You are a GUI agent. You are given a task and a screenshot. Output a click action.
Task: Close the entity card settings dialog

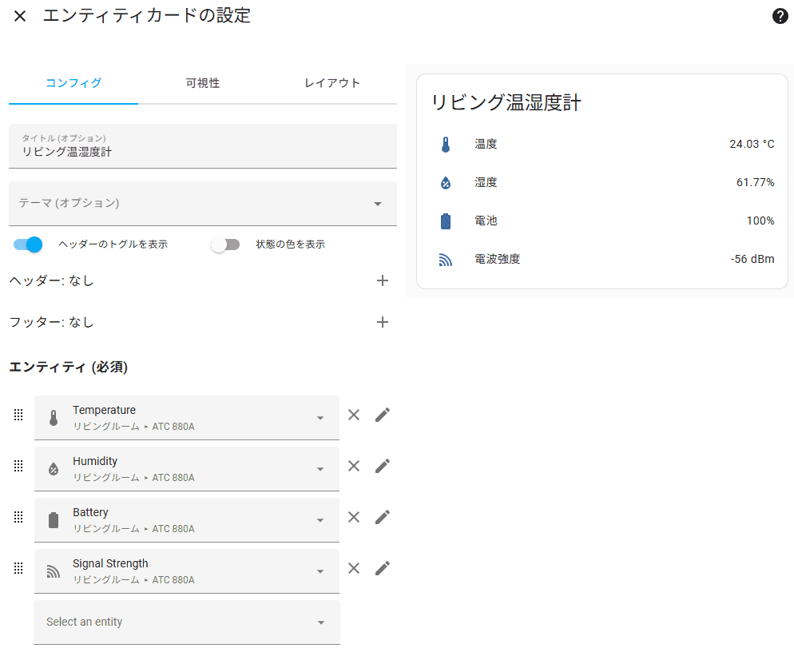click(x=20, y=16)
